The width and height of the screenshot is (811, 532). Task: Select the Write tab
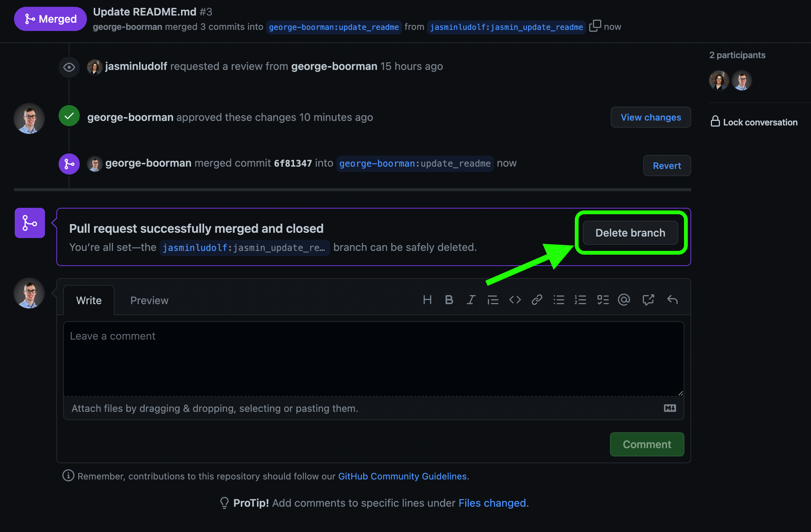89,300
